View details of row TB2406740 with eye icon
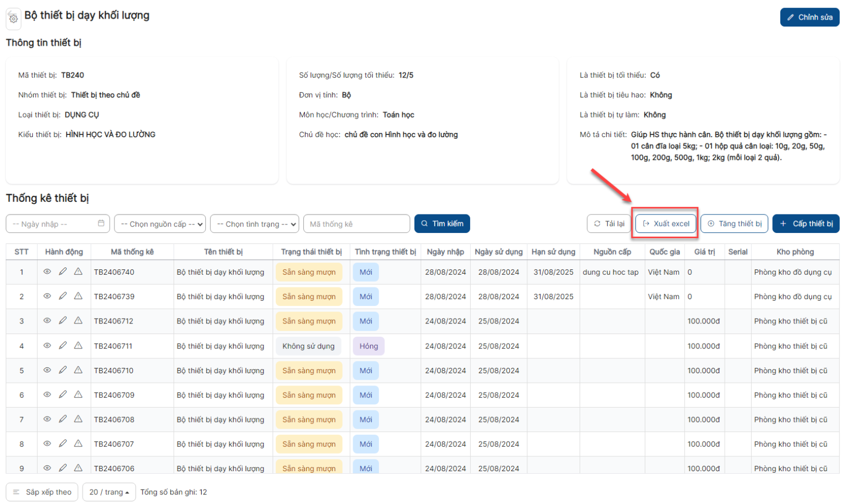 [47, 272]
